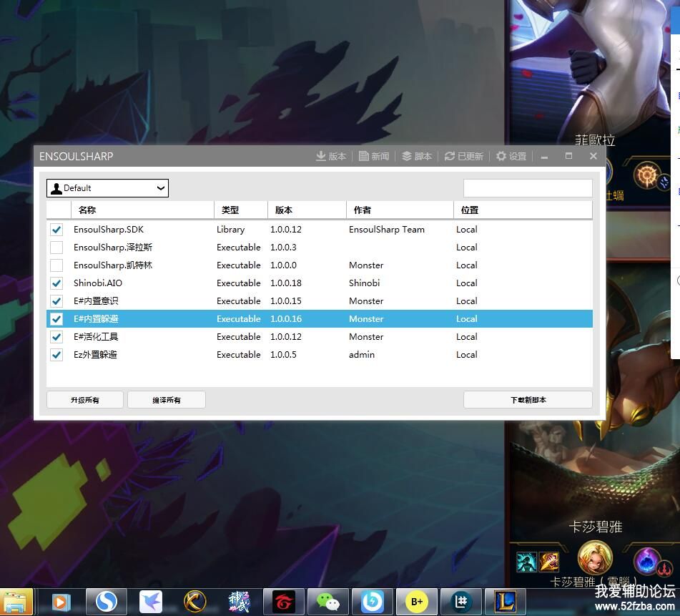Select the Shinobi.AIO script name
The height and width of the screenshot is (616, 680).
[98, 283]
